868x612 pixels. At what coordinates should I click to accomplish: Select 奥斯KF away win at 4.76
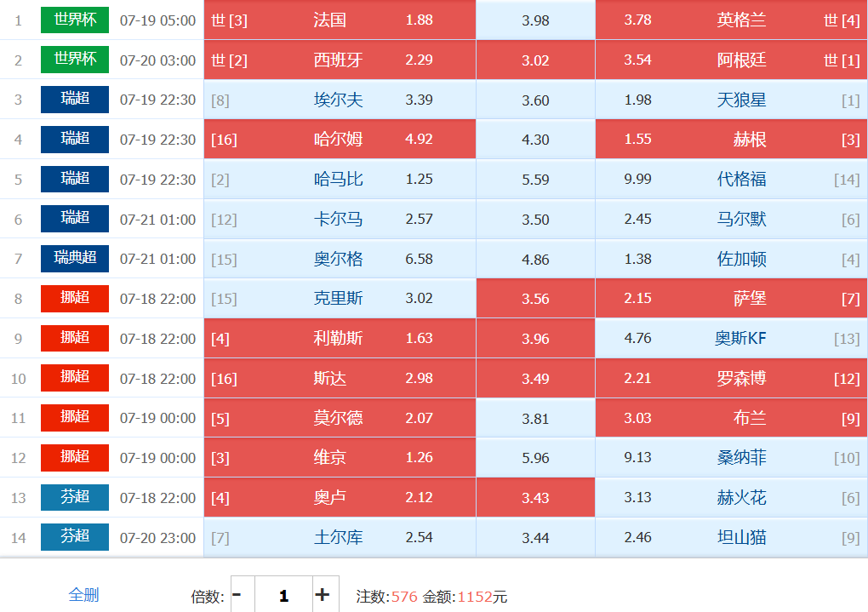click(731, 339)
